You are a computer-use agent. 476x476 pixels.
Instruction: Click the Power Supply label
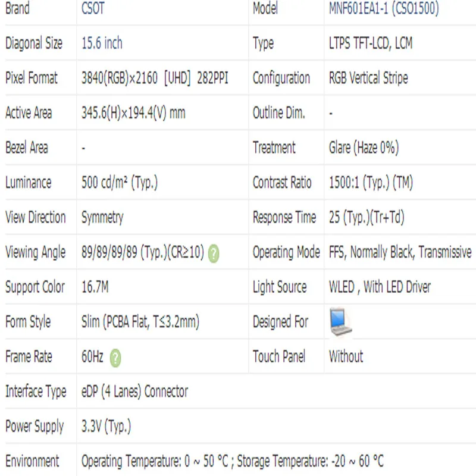(35, 427)
